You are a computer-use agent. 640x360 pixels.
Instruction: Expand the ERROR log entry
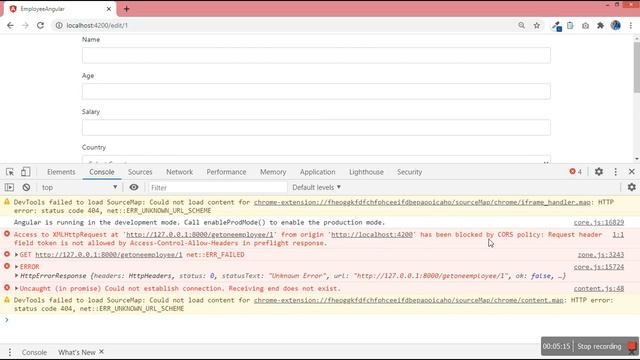16,267
